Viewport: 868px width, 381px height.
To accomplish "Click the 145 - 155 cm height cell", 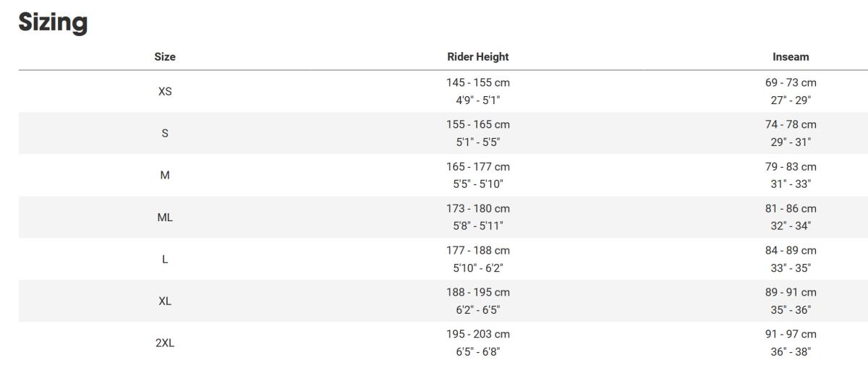I will pos(477,83).
